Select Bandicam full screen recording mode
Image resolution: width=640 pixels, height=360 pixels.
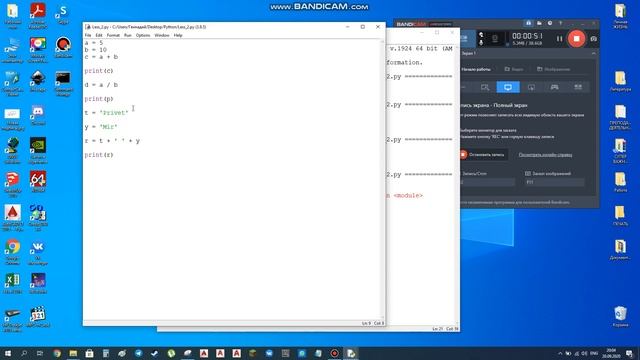[508, 87]
